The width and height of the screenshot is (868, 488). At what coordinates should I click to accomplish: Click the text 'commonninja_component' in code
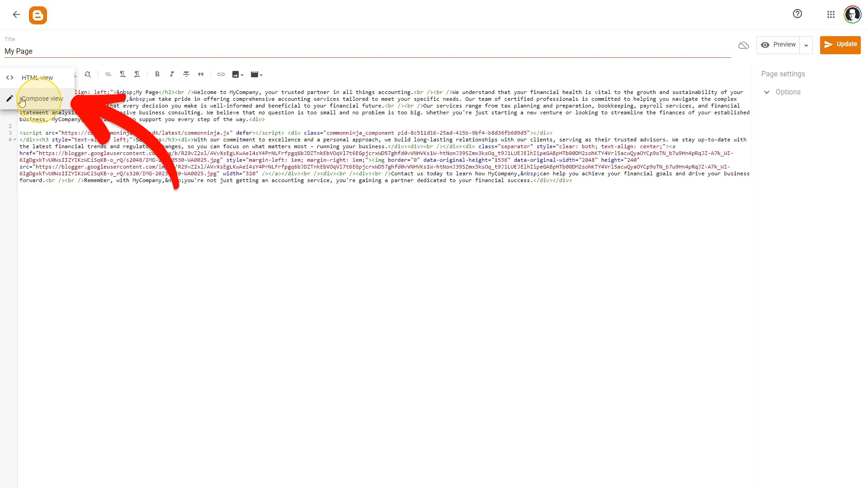tap(360, 133)
